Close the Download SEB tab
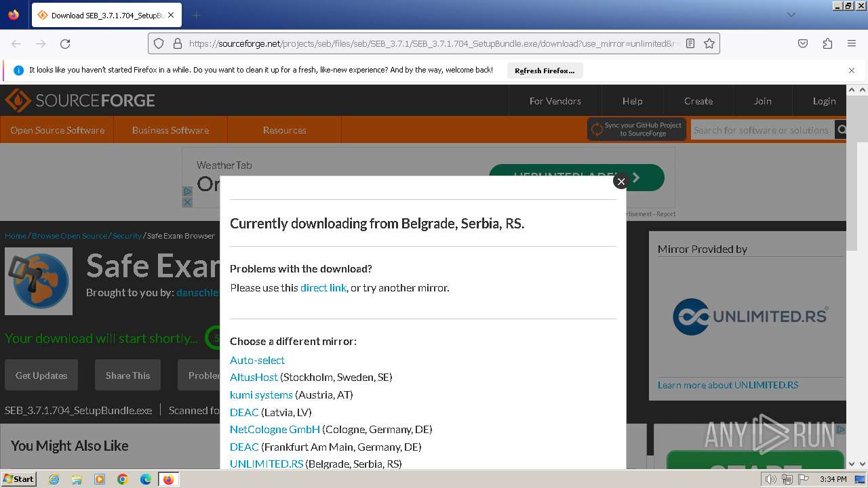This screenshot has width=868, height=488. click(x=171, y=15)
